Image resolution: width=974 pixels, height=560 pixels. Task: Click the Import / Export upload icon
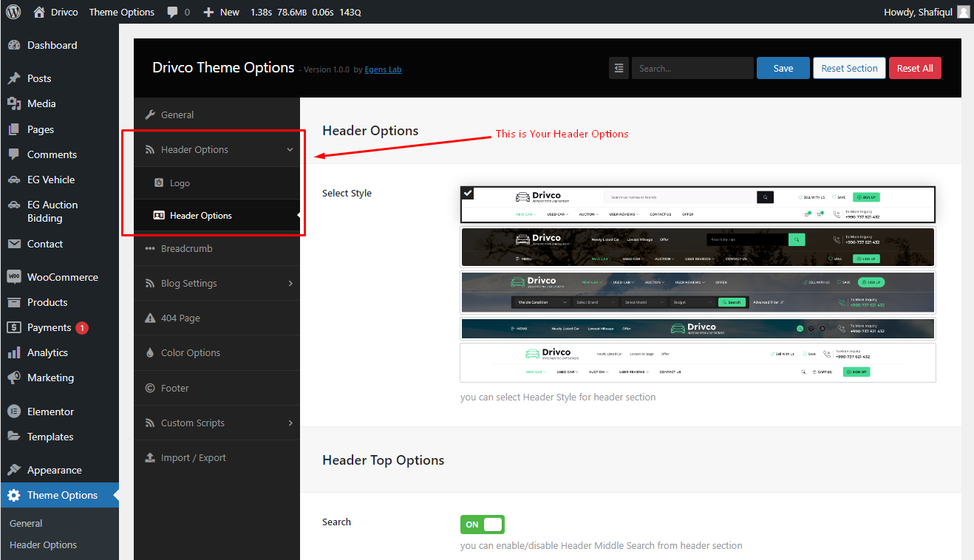[150, 457]
